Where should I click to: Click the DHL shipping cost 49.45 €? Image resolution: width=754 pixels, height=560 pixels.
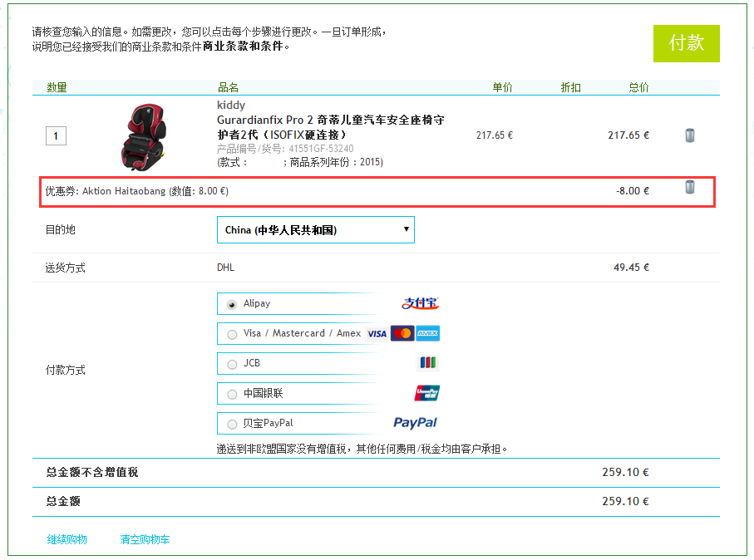tap(631, 268)
